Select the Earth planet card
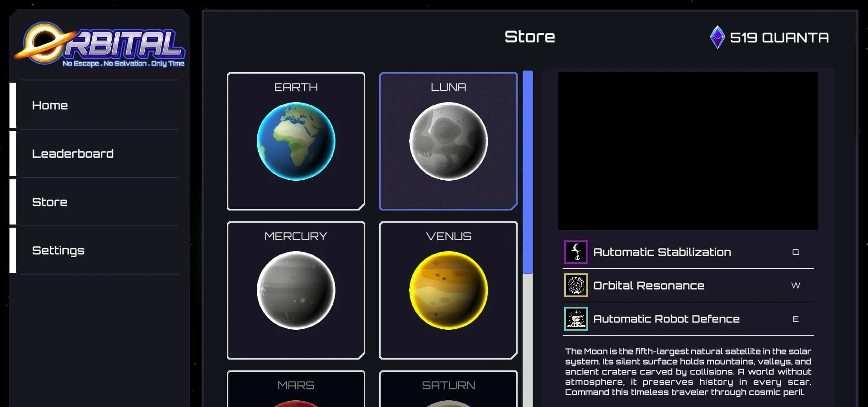Viewport: 868px width, 407px height. (296, 141)
